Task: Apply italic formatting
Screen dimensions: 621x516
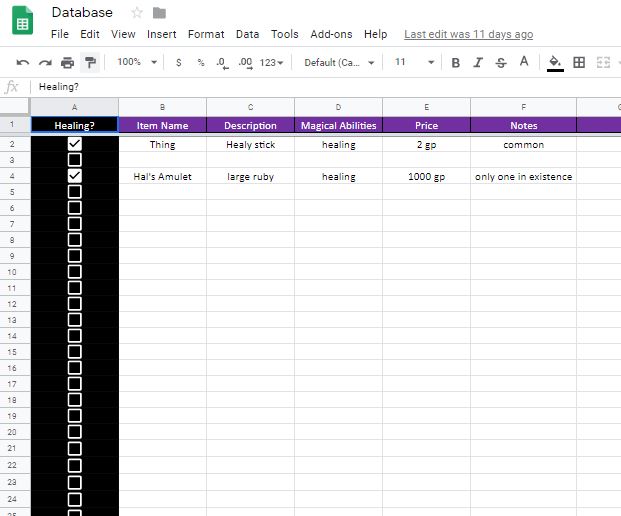Action: [478, 62]
